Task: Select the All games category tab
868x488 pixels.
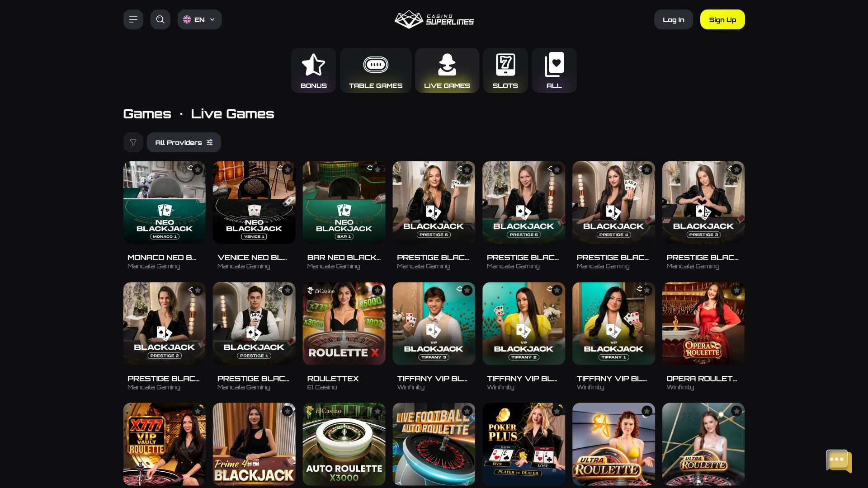Action: [554, 70]
